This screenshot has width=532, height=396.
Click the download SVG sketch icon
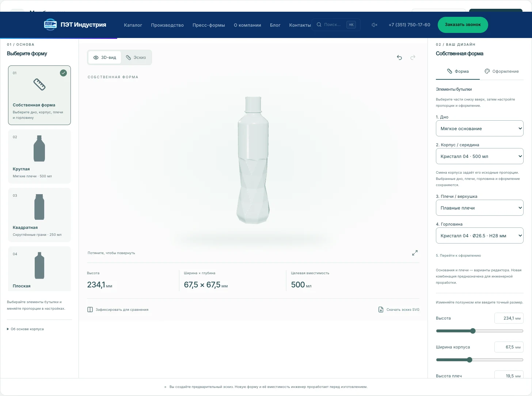[x=381, y=310]
